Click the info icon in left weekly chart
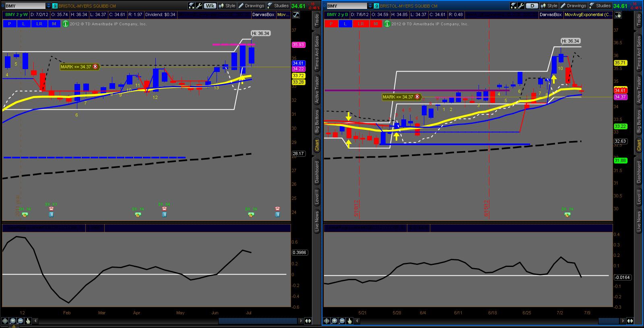Screen dimensions: 644x328 (65, 24)
